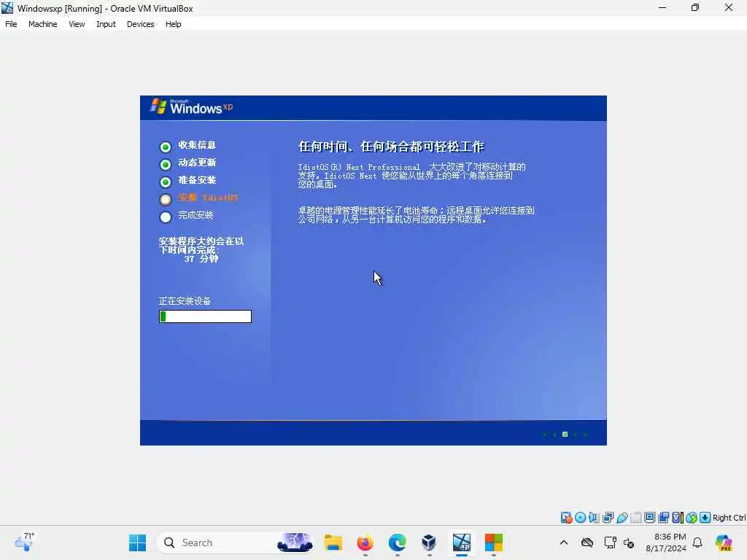The width and height of the screenshot is (747, 560).
Task: Launch Microsoft Edge from the taskbar
Action: [x=397, y=542]
